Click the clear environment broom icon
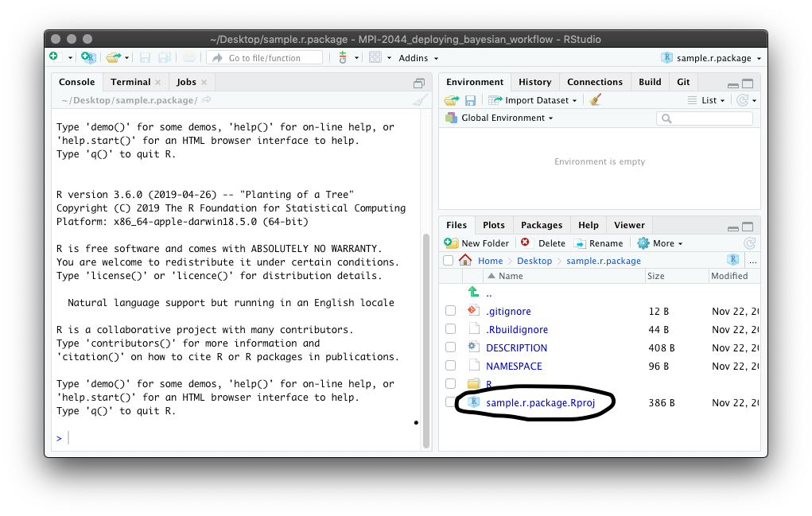The height and width of the screenshot is (516, 812). tap(596, 100)
